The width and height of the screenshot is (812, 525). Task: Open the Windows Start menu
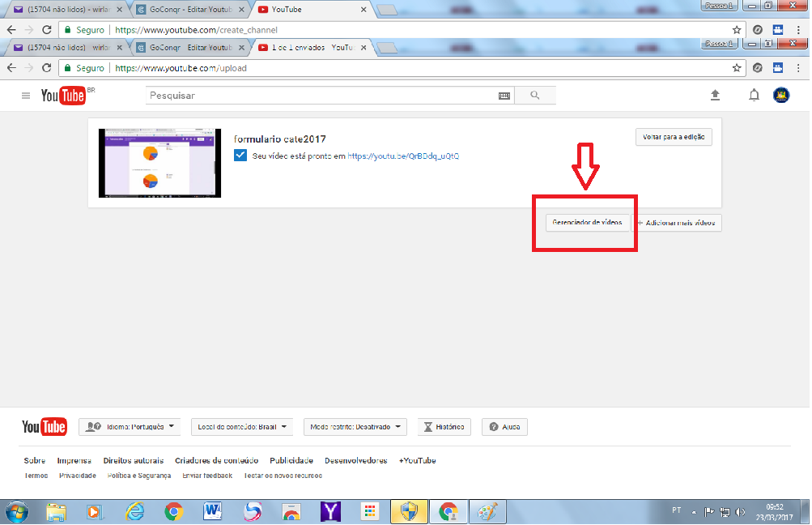tap(17, 512)
